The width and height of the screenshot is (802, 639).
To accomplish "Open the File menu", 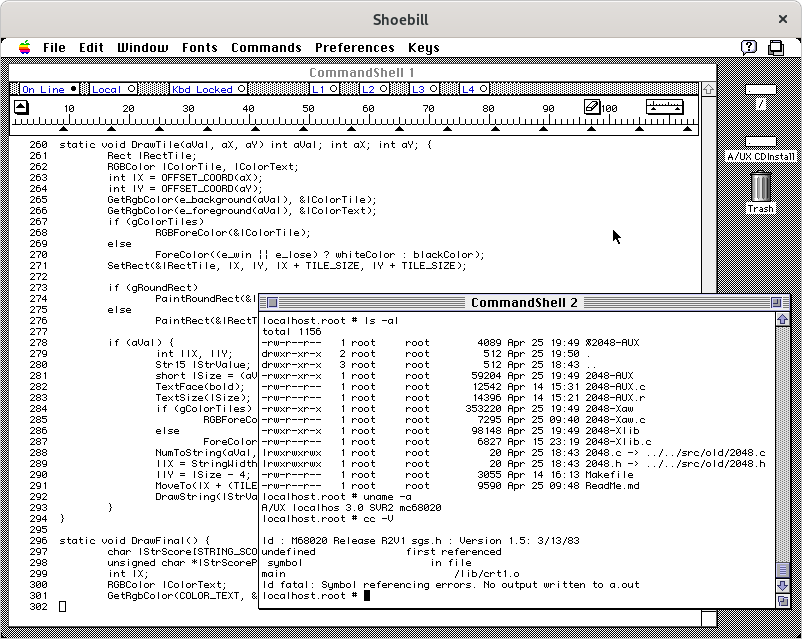I will [x=54, y=48].
